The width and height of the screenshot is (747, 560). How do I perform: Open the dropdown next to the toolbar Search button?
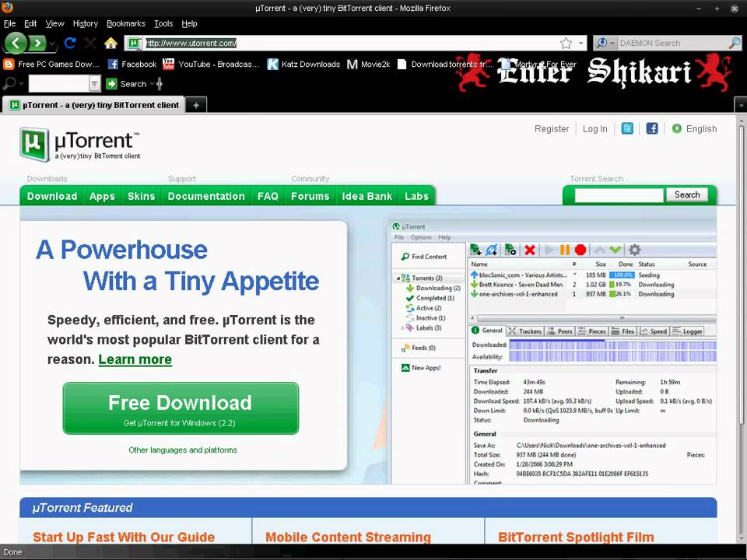click(x=153, y=84)
